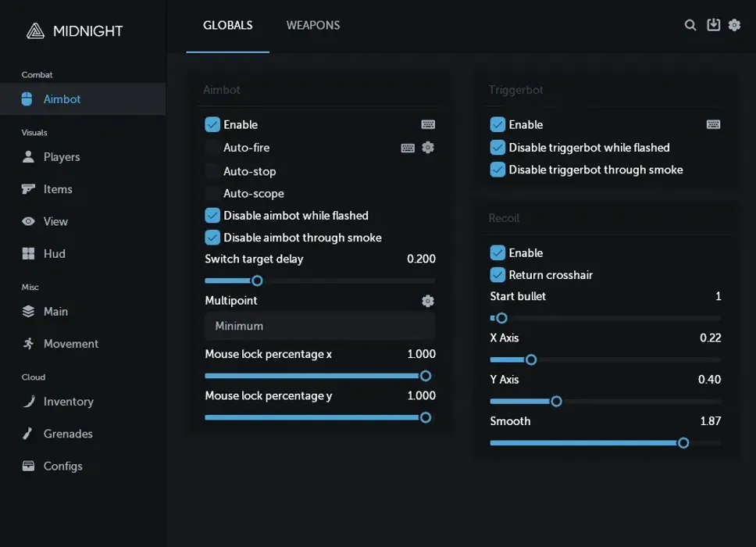Click the Main layers icon
Image resolution: width=756 pixels, height=547 pixels.
[28, 311]
